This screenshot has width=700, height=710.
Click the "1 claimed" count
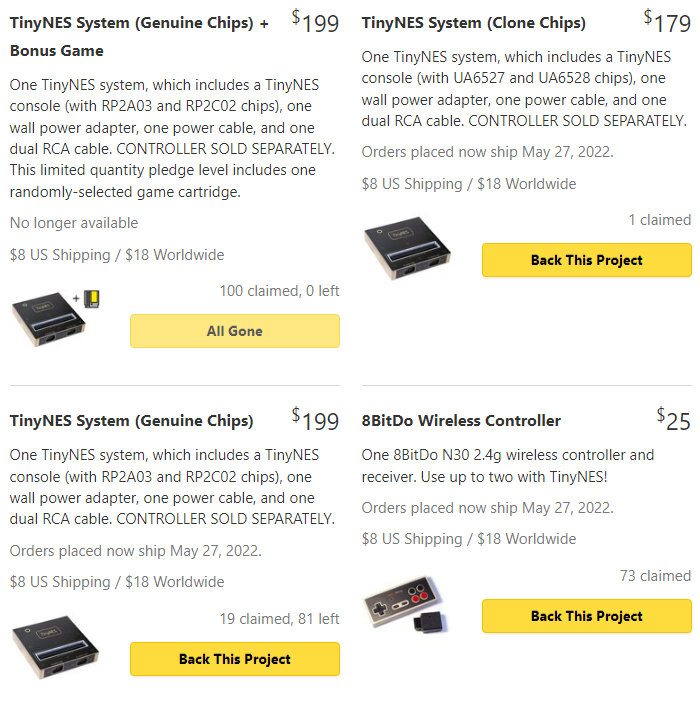(x=659, y=219)
